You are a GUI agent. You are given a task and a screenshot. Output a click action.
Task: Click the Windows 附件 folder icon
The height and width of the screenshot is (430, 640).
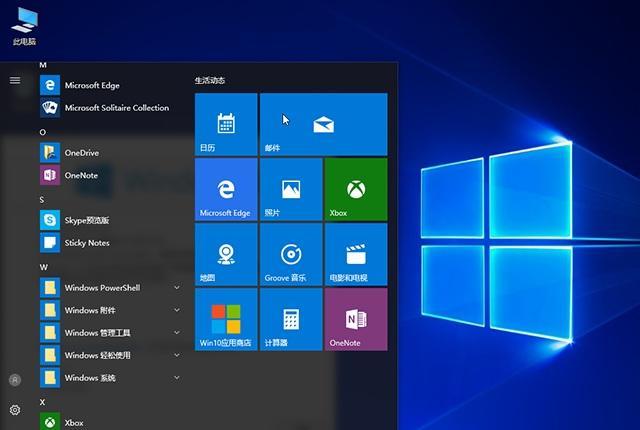coord(50,310)
